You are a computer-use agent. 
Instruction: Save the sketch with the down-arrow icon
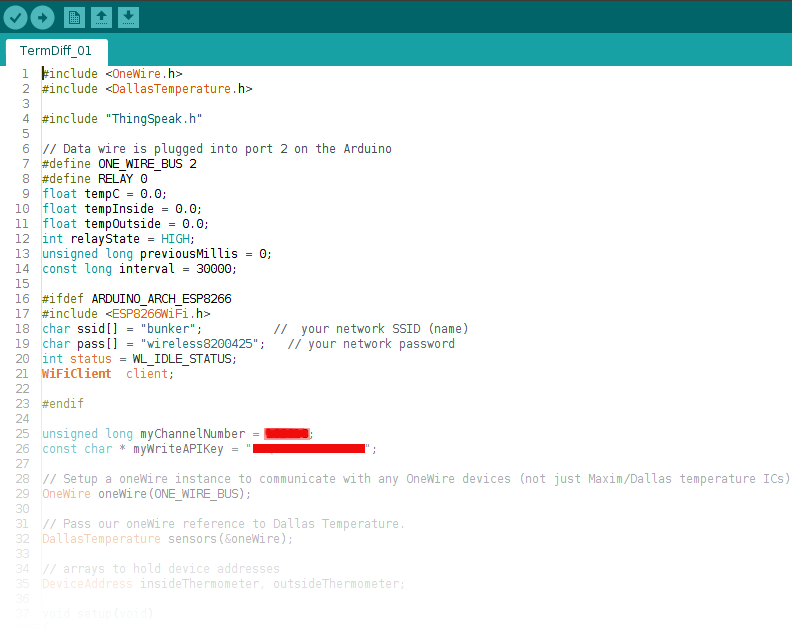click(128, 18)
